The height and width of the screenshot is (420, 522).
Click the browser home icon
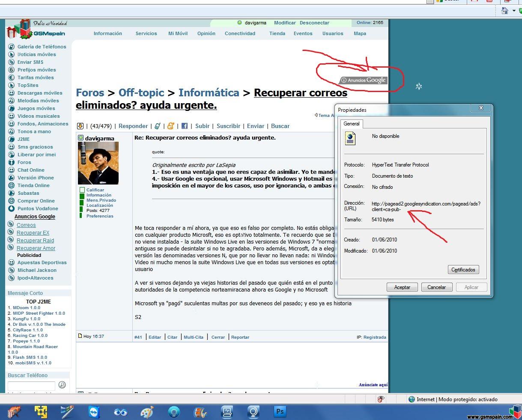point(505,11)
